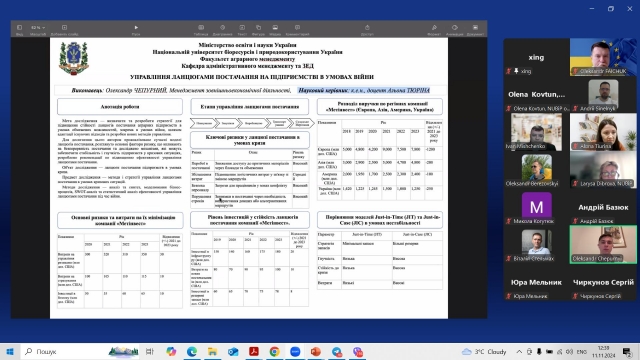Start the slideshow with the Play button
Image resolution: width=640 pixels, height=360 pixels.
coord(136,28)
